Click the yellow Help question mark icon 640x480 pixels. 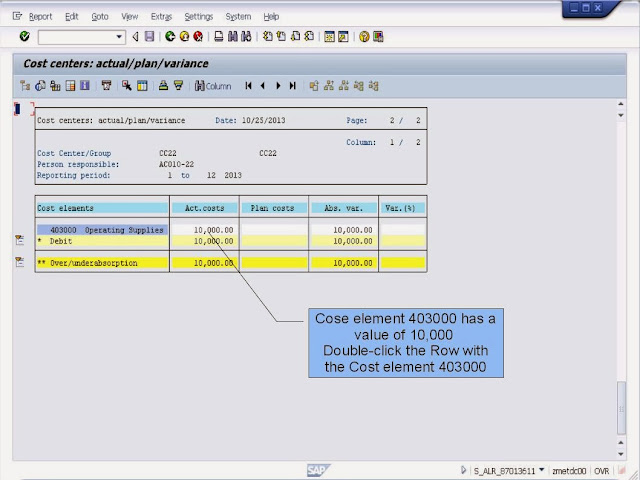364,37
